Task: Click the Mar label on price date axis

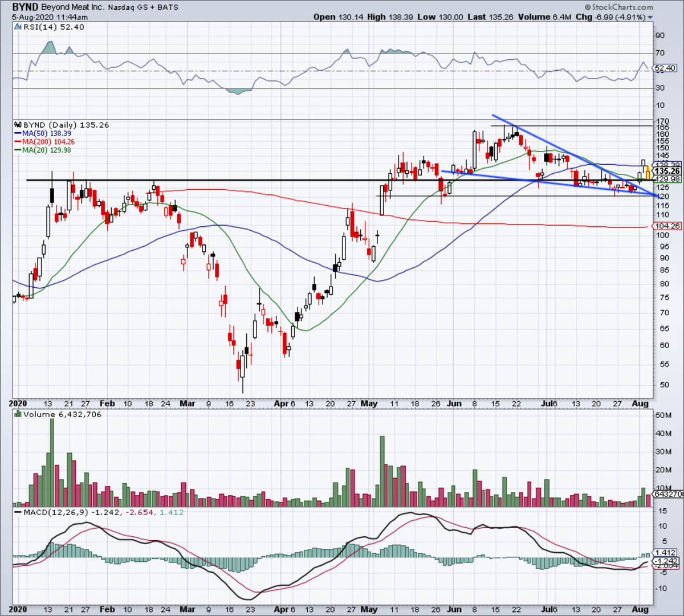Action: (x=187, y=403)
